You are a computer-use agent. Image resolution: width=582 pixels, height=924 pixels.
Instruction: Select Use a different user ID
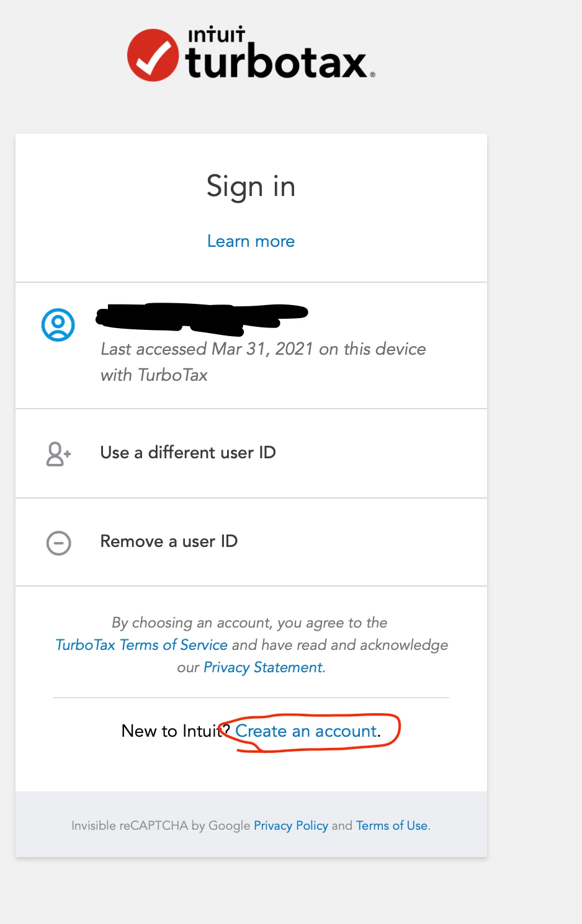pyautogui.click(x=251, y=453)
